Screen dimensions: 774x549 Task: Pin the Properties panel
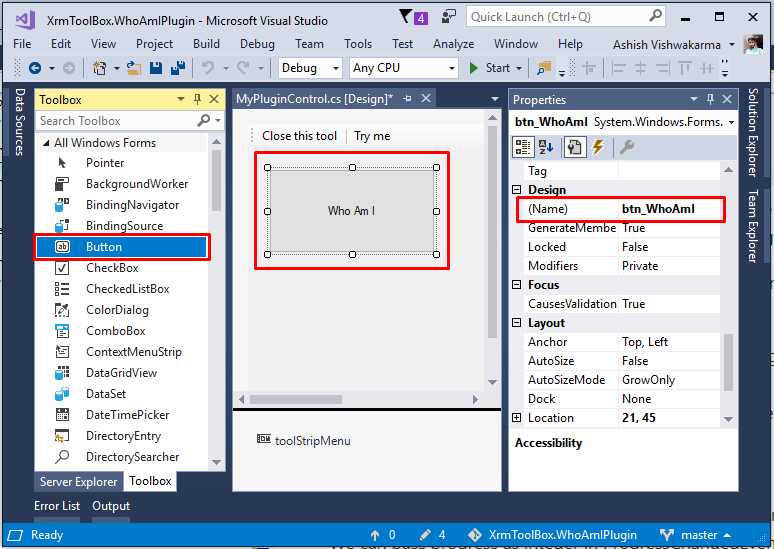click(710, 99)
